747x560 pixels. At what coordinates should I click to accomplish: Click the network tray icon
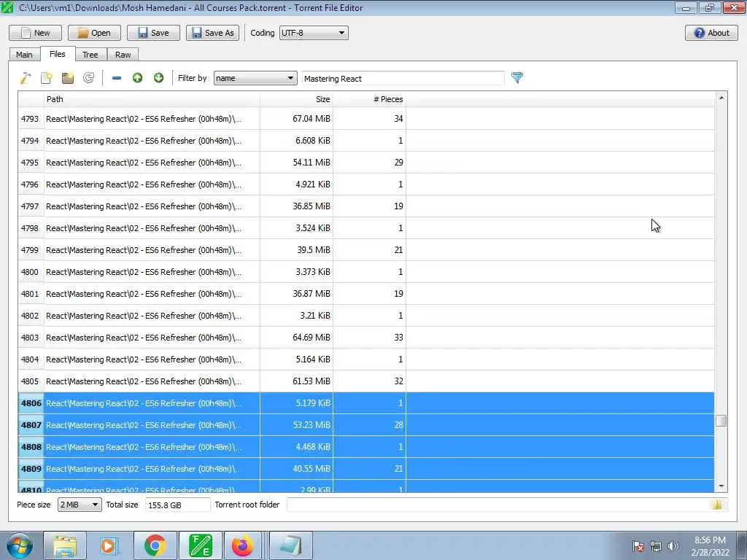(656, 546)
